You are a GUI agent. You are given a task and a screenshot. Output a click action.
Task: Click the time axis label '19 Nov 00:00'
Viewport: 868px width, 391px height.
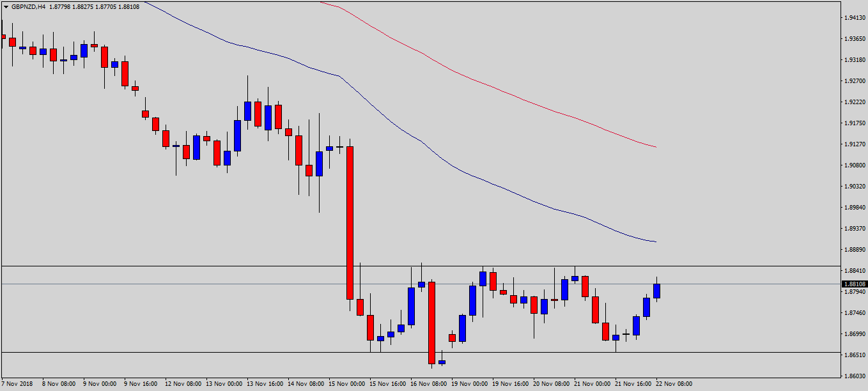(x=469, y=385)
